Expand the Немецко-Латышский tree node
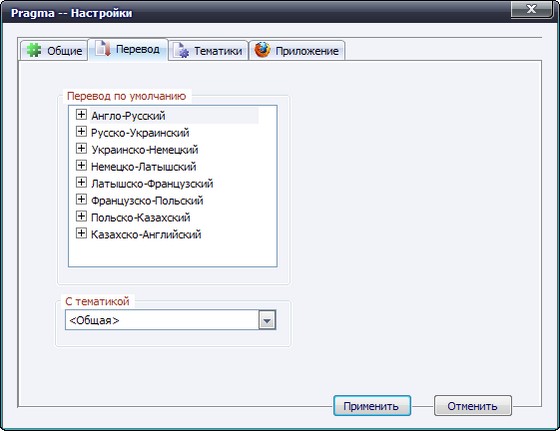Screen dimensions: 560x431 click(81, 165)
